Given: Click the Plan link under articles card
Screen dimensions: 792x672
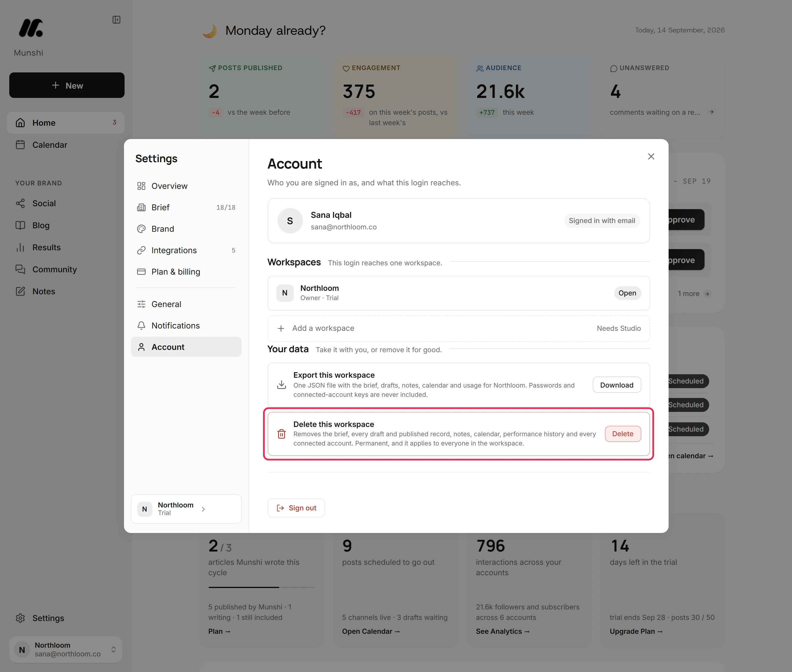Looking at the screenshot, I should point(219,631).
